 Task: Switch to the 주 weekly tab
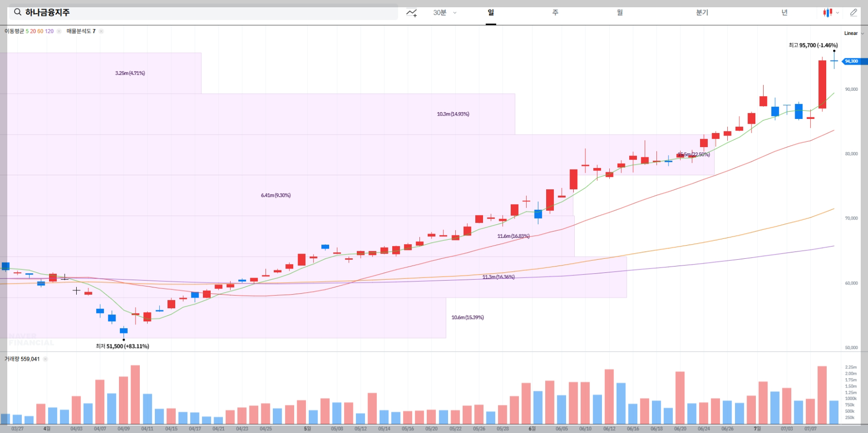[x=555, y=13]
